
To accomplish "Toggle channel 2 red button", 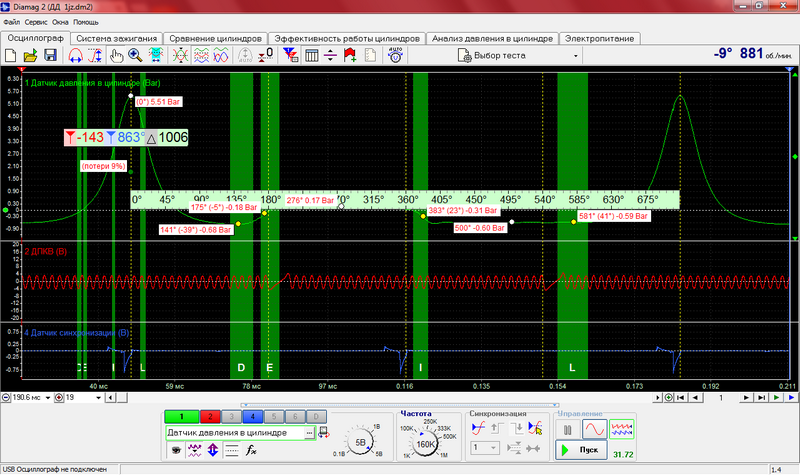I will coord(210,417).
